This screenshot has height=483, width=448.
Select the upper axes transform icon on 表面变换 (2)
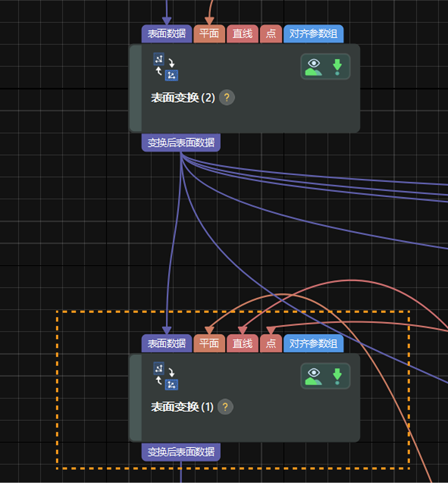158,59
